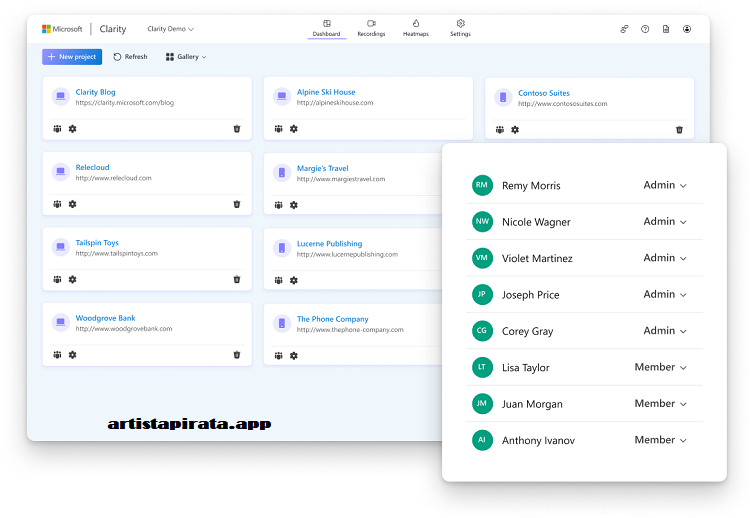Select the name Juan Morgan
Image resolution: width=750 pixels, height=518 pixels.
[532, 404]
